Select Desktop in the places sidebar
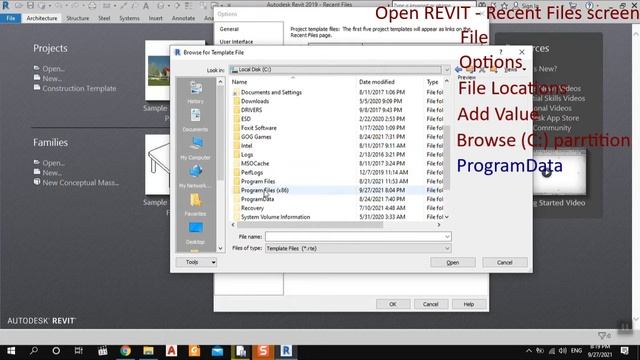Screen dimensions: 640x360 (x=196, y=233)
